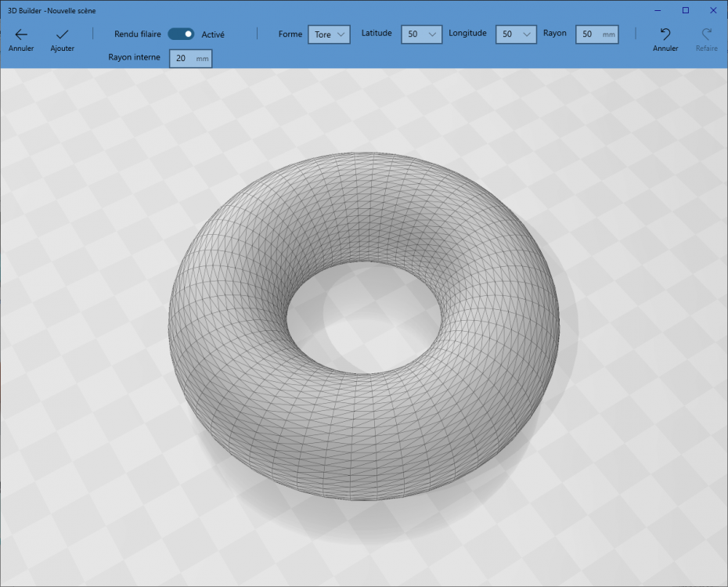728x587 pixels.
Task: Click the Rayon interne value field
Action: tap(191, 59)
